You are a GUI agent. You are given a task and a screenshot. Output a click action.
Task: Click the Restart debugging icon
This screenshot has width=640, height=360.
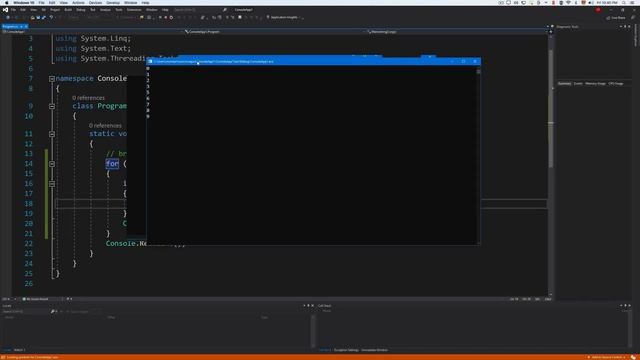pos(171,18)
